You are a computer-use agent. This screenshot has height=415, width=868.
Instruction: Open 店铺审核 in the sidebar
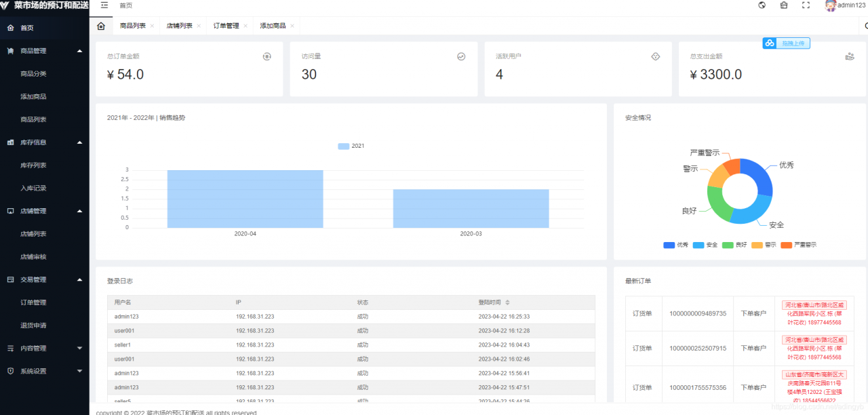coord(33,257)
